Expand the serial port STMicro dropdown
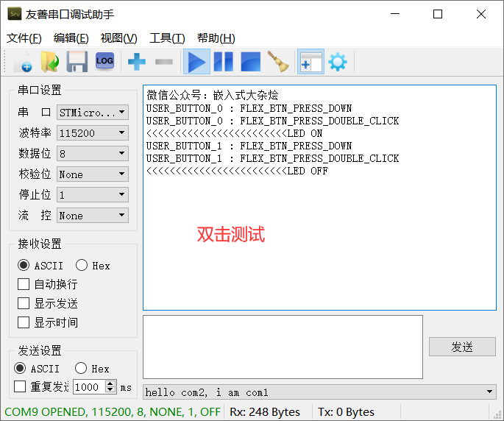This screenshot has height=421, width=504. (x=93, y=113)
